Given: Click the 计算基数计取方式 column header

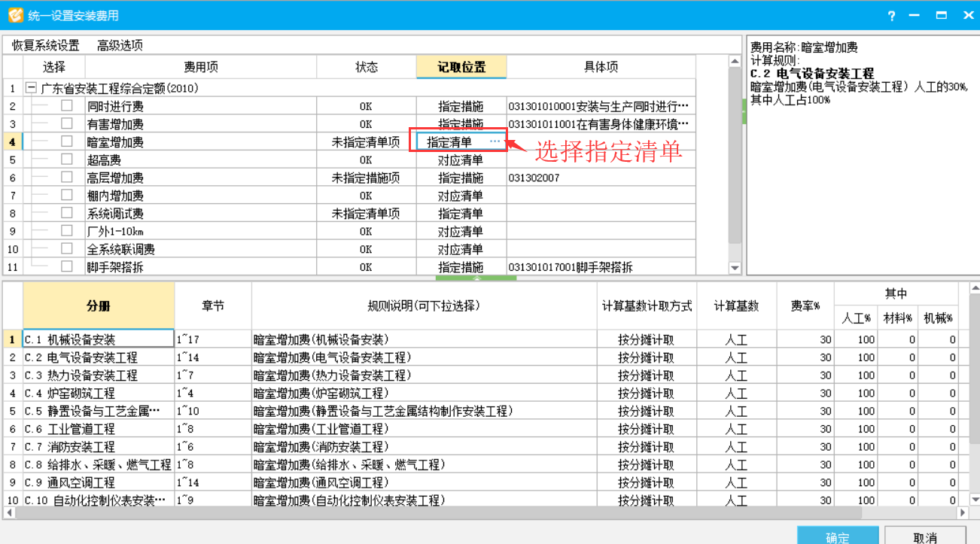Looking at the screenshot, I should 647,305.
